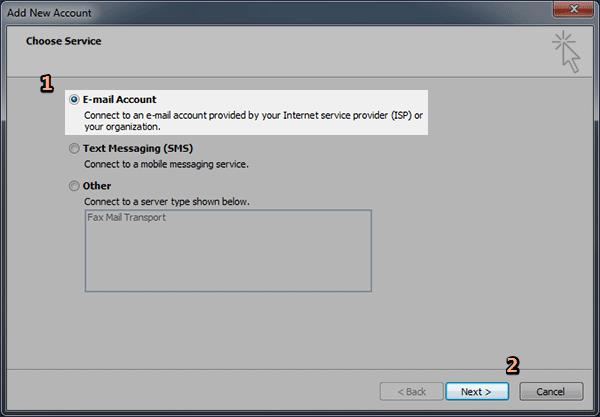Click the sparkle cursor wizard icon

click(566, 52)
